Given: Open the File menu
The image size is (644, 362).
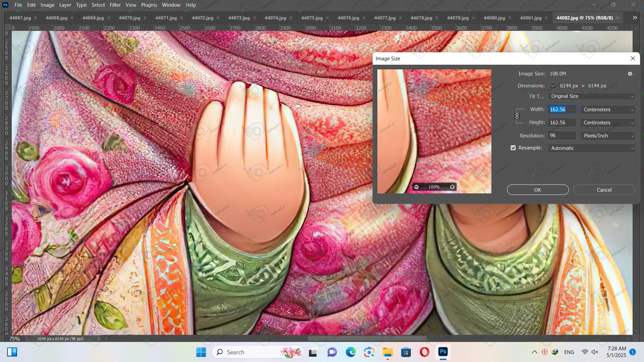Looking at the screenshot, I should tap(18, 5).
